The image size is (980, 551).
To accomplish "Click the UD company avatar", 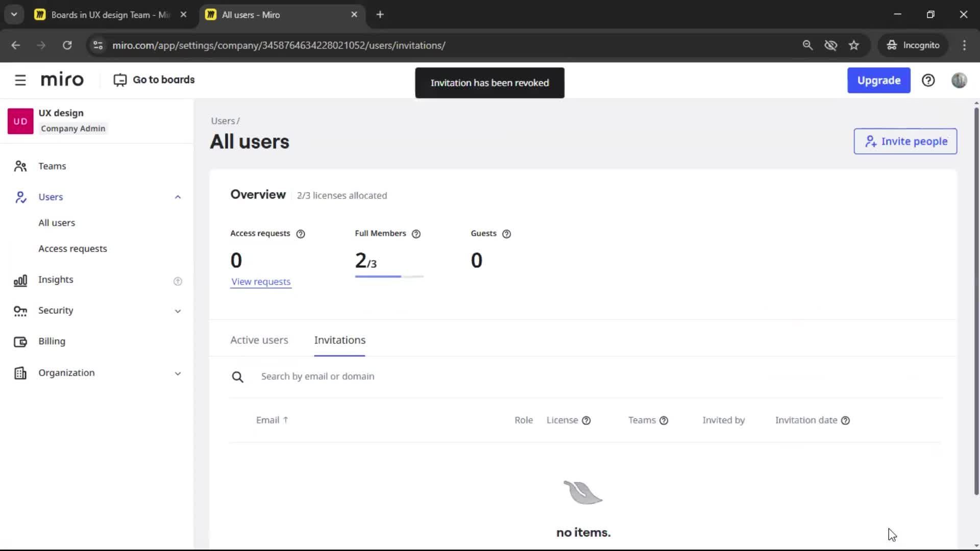I will tap(20, 121).
